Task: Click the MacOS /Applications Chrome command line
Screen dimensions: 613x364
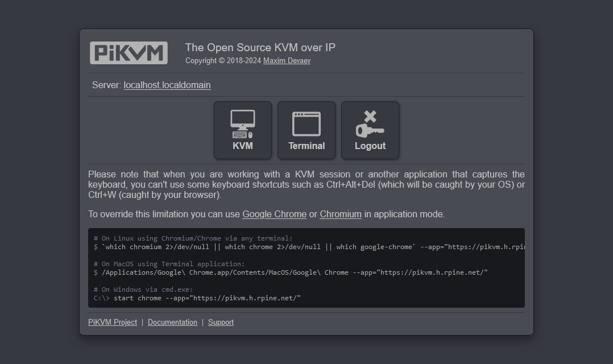Action: (294, 272)
